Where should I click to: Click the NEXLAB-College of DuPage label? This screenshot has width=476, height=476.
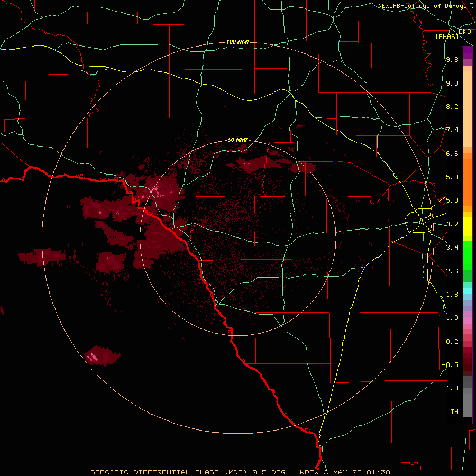click(x=422, y=6)
